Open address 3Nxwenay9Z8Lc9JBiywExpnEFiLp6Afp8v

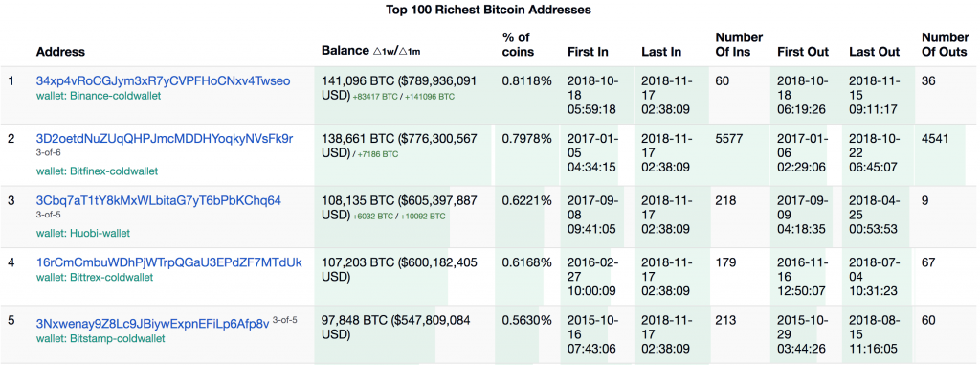pos(152,324)
